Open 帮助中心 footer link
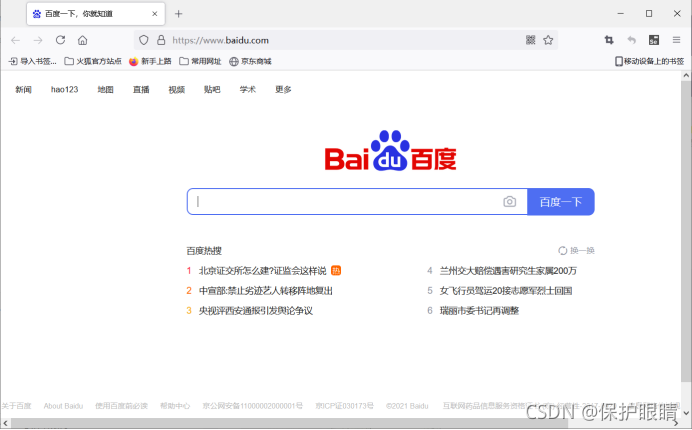 [175, 406]
